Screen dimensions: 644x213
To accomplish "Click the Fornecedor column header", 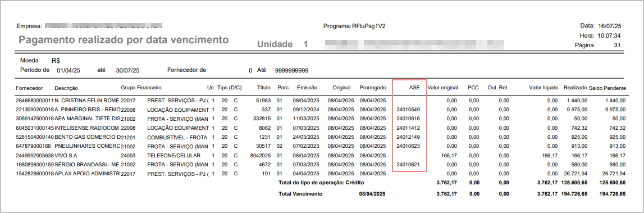I will tap(29, 88).
